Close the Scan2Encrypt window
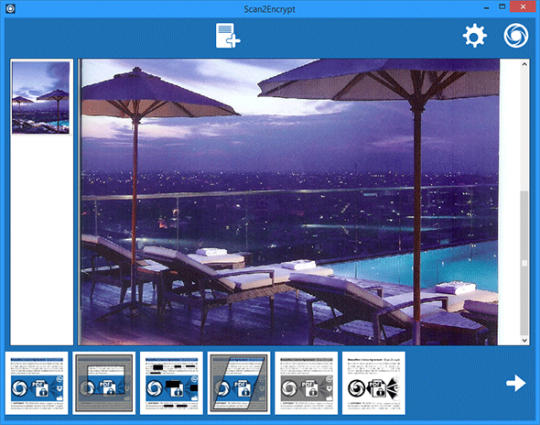Screen dimensions: 540x425 pos(523,7)
